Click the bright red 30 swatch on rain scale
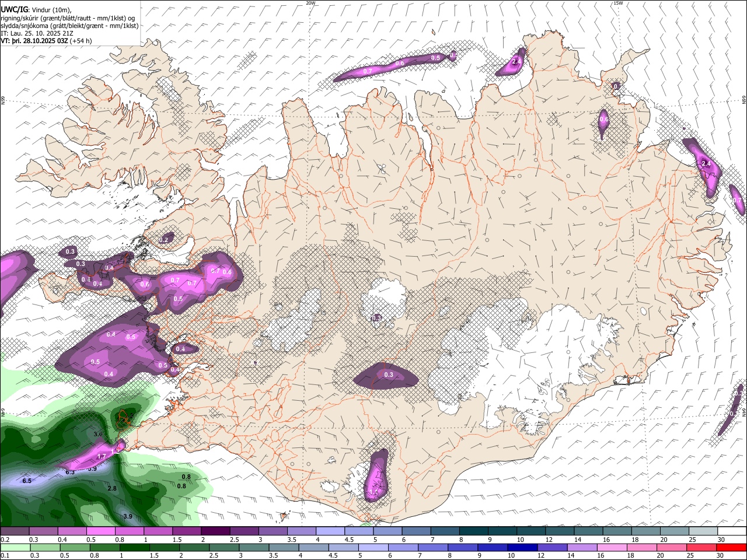 click(732, 547)
